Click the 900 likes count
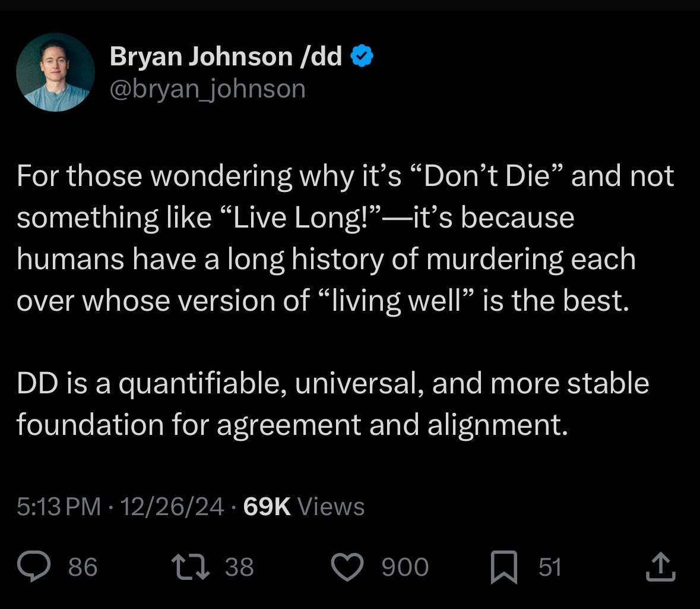The height and width of the screenshot is (609, 700). pyautogui.click(x=406, y=567)
